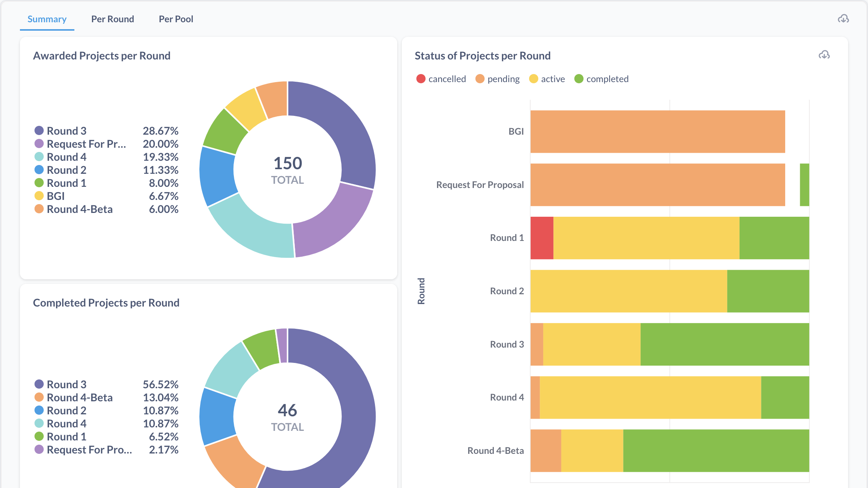Click the green completed segment for Round 4

(785, 397)
